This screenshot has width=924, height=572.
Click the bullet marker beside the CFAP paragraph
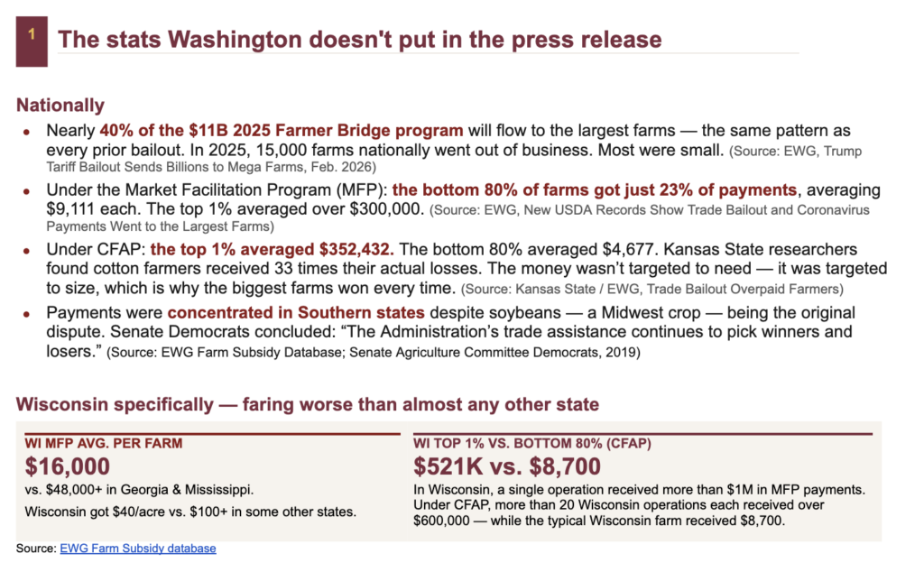[26, 251]
